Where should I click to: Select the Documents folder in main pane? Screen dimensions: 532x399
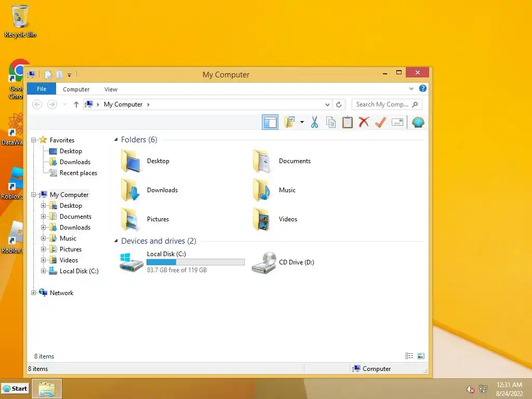coord(282,161)
